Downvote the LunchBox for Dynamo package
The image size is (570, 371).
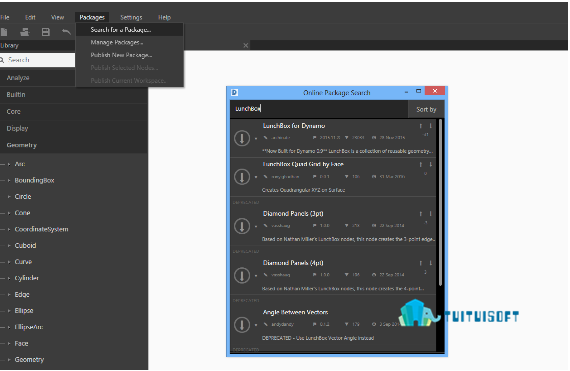pos(430,126)
